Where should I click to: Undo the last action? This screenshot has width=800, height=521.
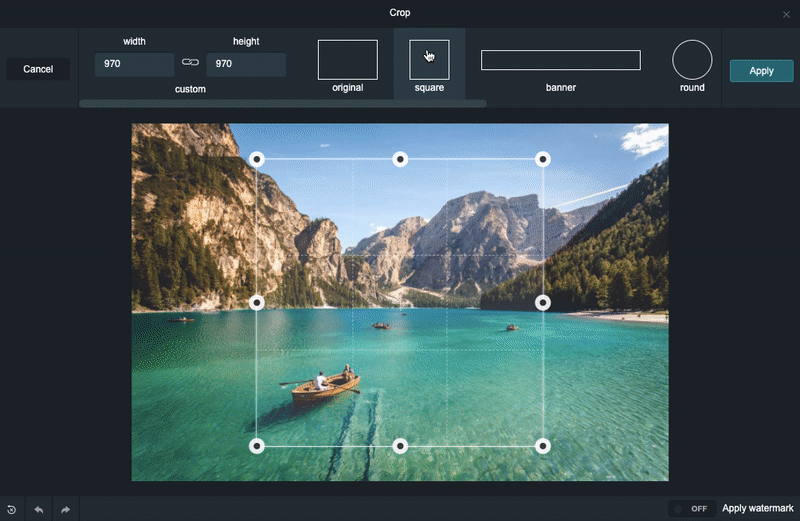(39, 509)
